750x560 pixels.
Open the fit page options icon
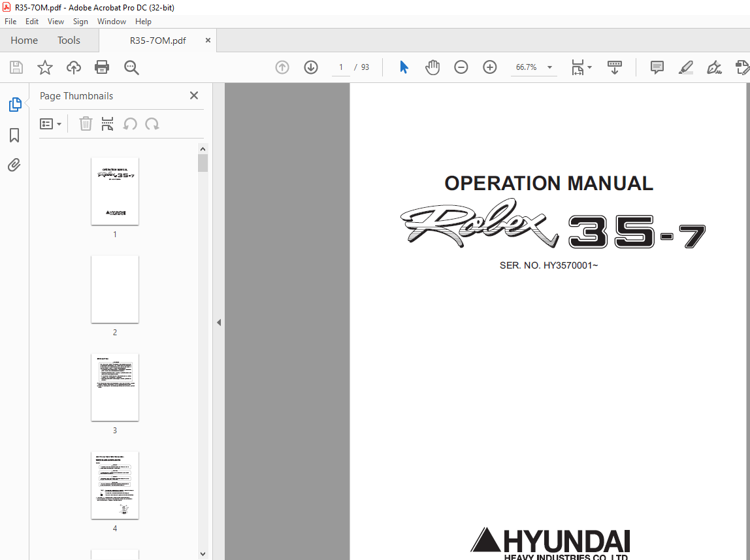pos(581,67)
